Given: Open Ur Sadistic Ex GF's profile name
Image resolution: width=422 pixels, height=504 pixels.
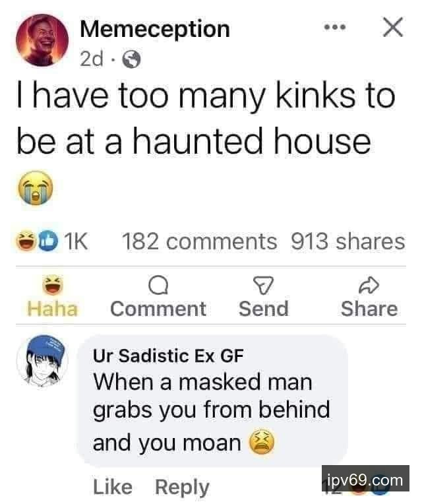Looking at the screenshot, I should tap(168, 356).
